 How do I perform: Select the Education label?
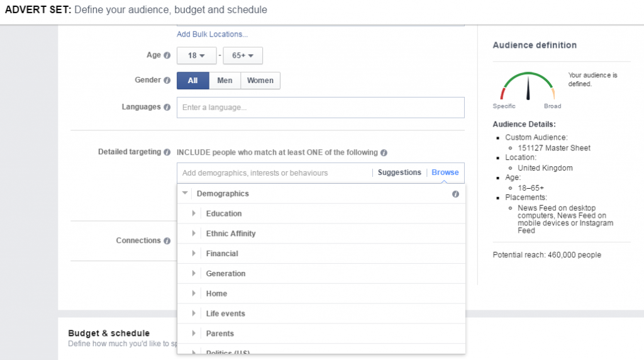[x=224, y=214]
